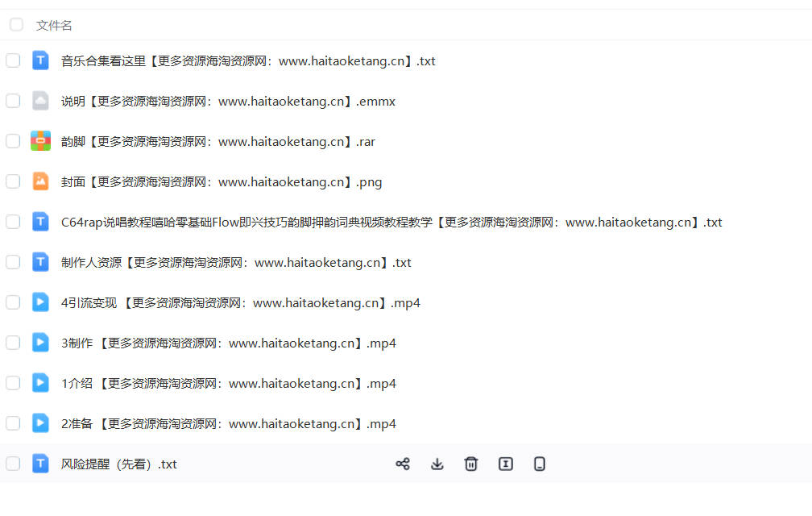Click video icon of 1介绍 .mp4
The height and width of the screenshot is (516, 812).
40,383
